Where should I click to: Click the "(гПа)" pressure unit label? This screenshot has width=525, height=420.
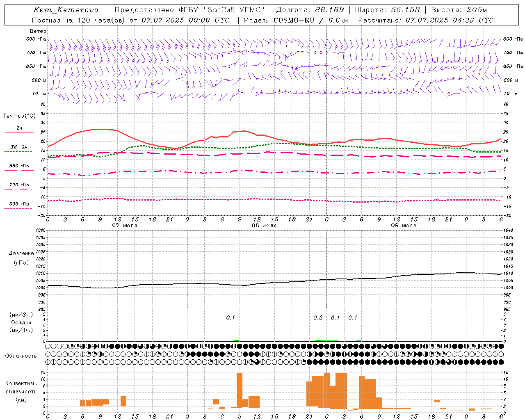point(21,263)
